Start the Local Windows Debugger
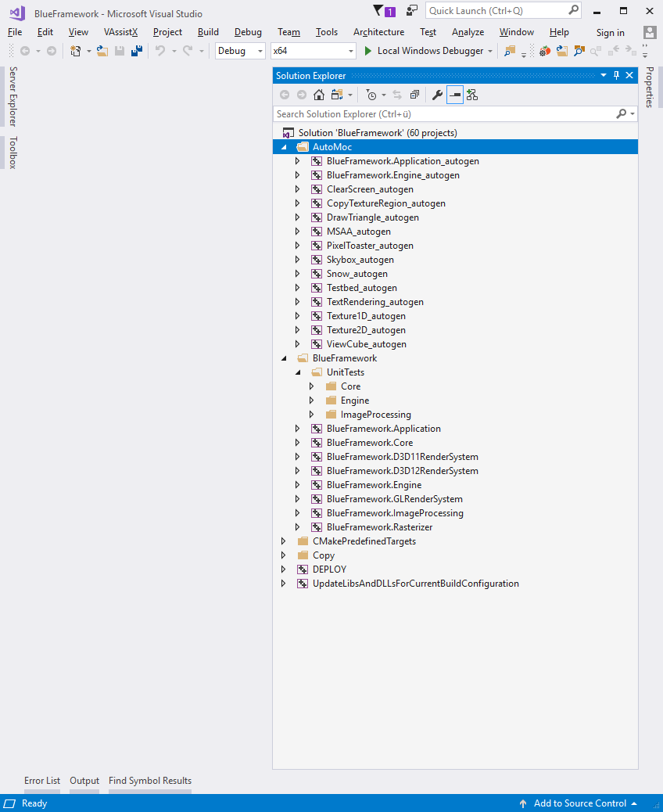This screenshot has height=812, width=663. click(x=425, y=51)
